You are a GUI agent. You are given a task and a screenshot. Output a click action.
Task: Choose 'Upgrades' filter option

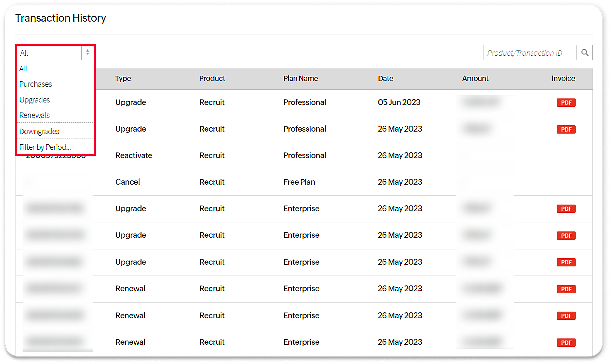(x=34, y=100)
